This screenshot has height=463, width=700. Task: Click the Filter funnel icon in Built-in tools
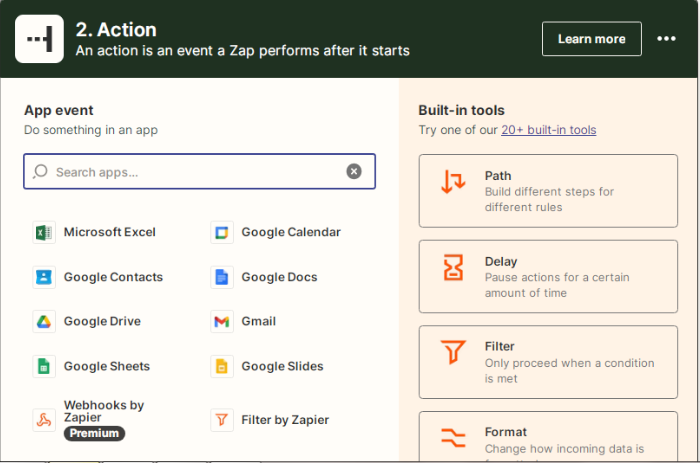pyautogui.click(x=453, y=352)
